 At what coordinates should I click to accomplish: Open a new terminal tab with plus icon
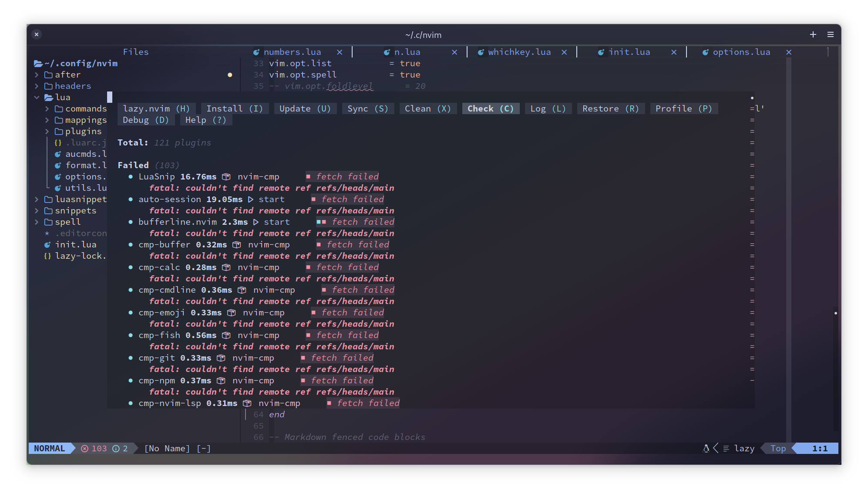(813, 34)
